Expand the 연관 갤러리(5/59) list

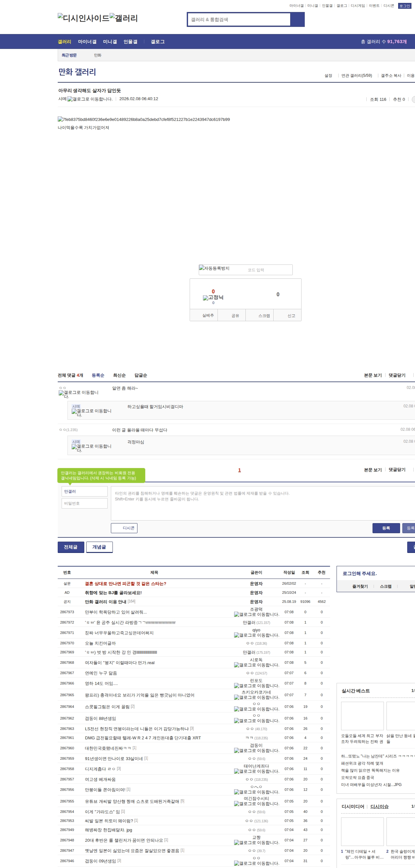pyautogui.click(x=356, y=76)
